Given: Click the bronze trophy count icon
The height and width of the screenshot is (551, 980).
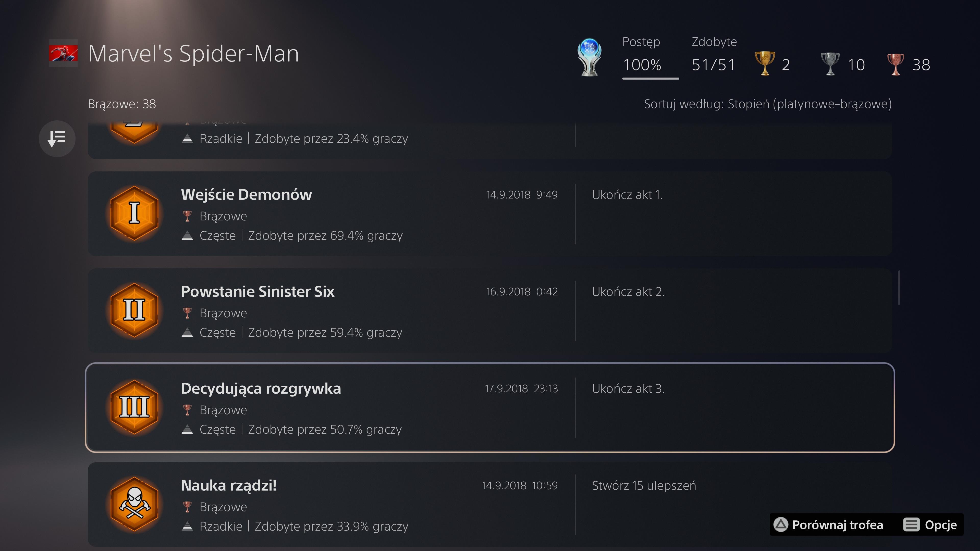Looking at the screenshot, I should click(896, 64).
